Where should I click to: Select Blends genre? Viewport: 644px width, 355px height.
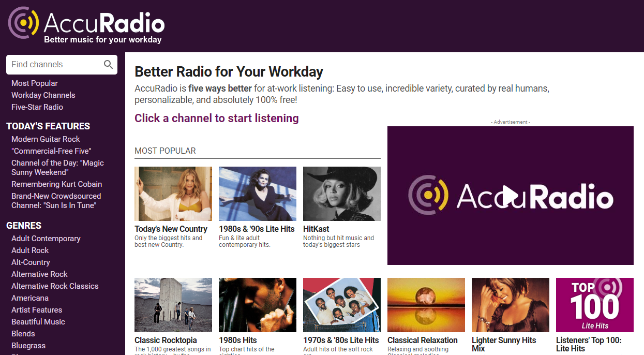[x=23, y=334]
